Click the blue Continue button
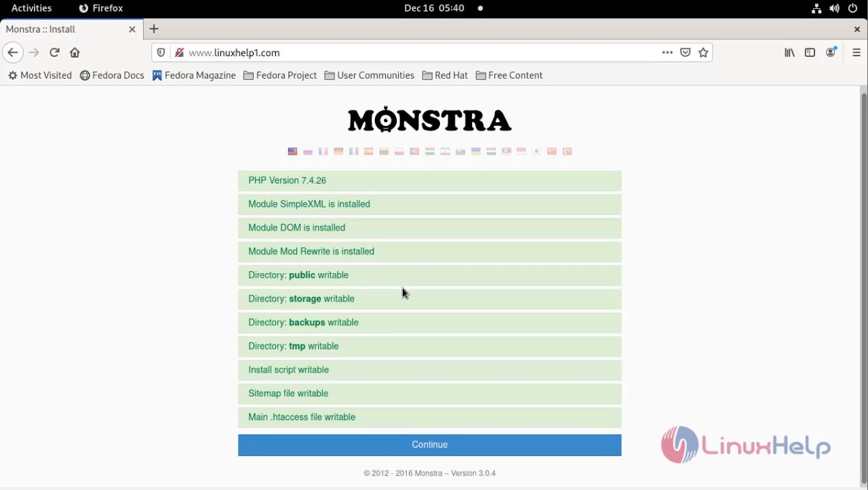Viewport: 868px width, 490px height. click(429, 445)
